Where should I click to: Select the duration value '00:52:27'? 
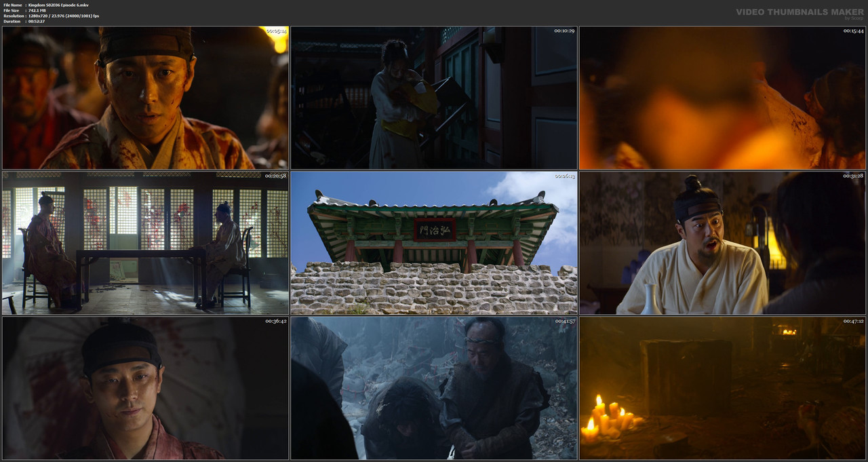37,21
